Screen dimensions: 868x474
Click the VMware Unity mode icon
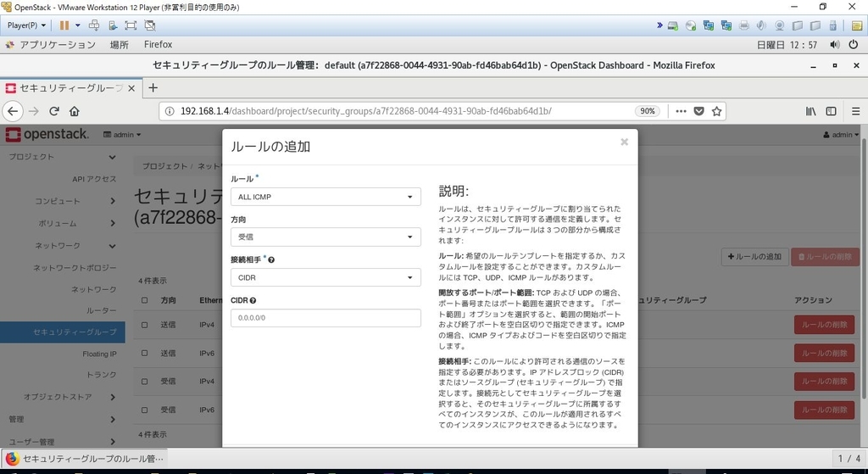pyautogui.click(x=149, y=25)
